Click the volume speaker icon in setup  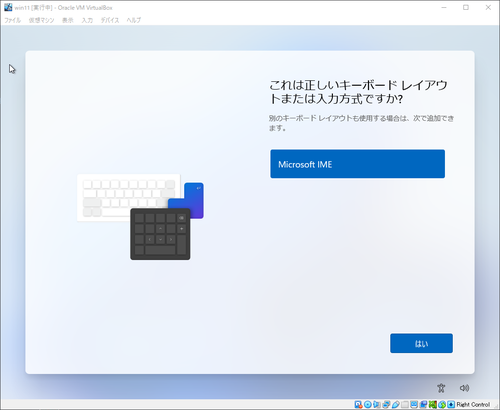(464, 388)
